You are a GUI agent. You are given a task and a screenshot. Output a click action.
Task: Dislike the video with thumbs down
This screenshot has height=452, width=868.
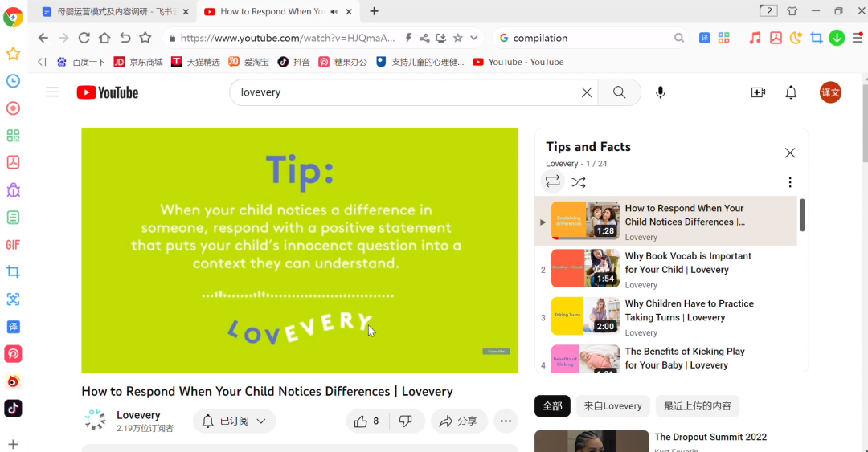406,421
